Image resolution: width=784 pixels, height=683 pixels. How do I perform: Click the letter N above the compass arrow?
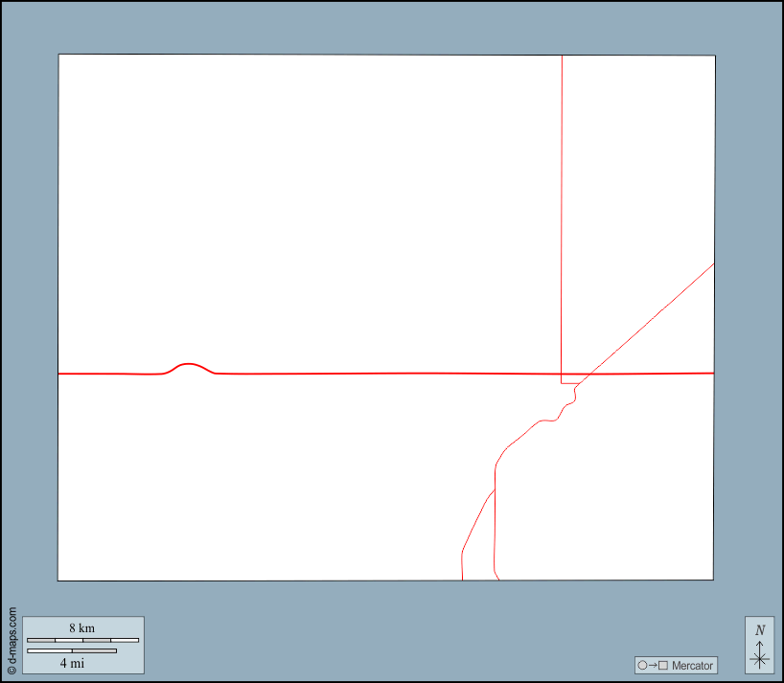(x=760, y=630)
